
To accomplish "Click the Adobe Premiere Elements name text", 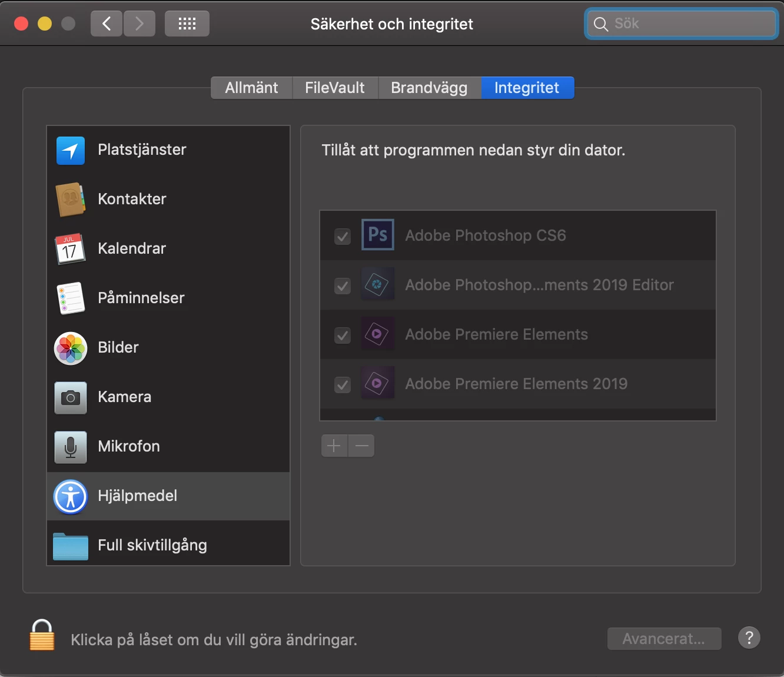I will click(497, 334).
